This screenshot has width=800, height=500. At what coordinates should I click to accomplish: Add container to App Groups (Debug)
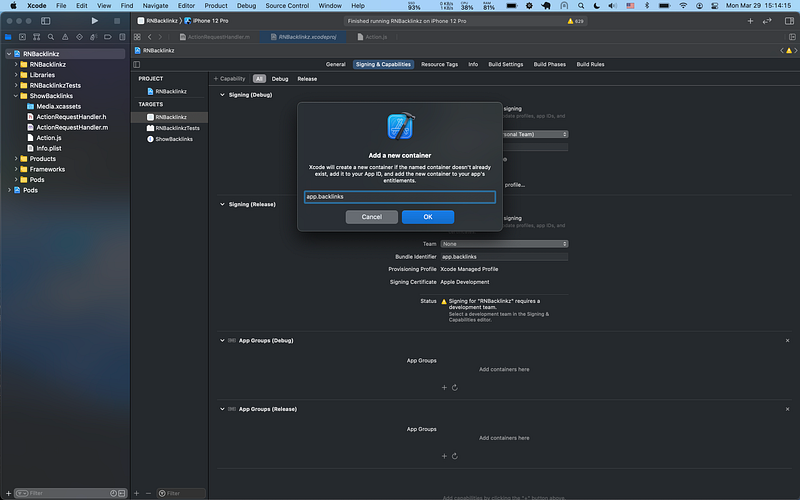[x=444, y=387]
